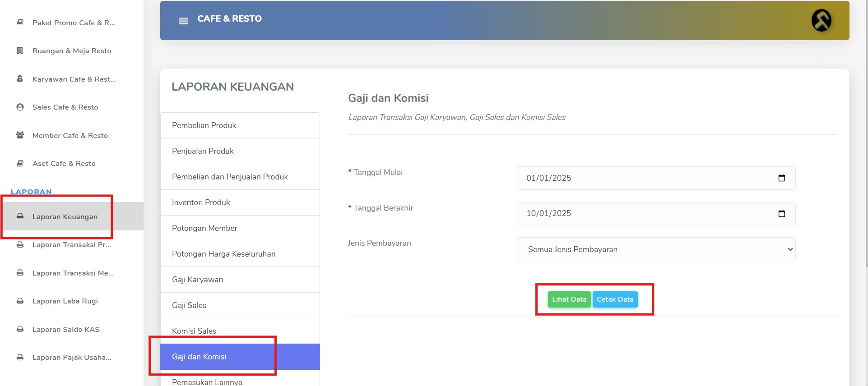Select Potongan Member report
The height and width of the screenshot is (386, 868).
tap(240, 228)
